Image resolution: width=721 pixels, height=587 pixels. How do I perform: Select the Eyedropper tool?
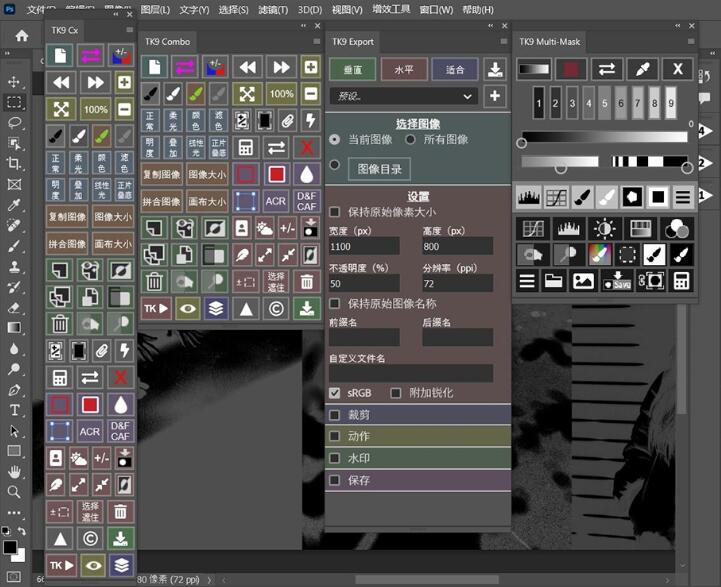(x=14, y=204)
